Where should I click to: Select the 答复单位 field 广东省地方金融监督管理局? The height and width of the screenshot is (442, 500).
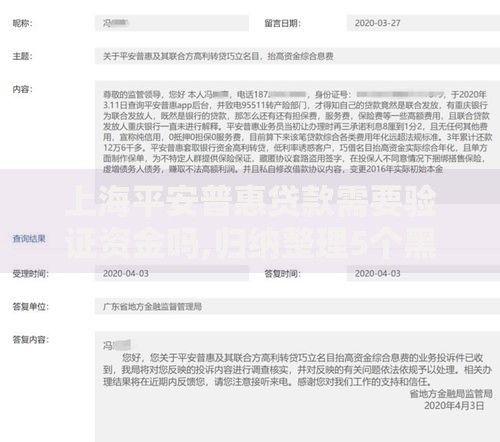(x=297, y=306)
